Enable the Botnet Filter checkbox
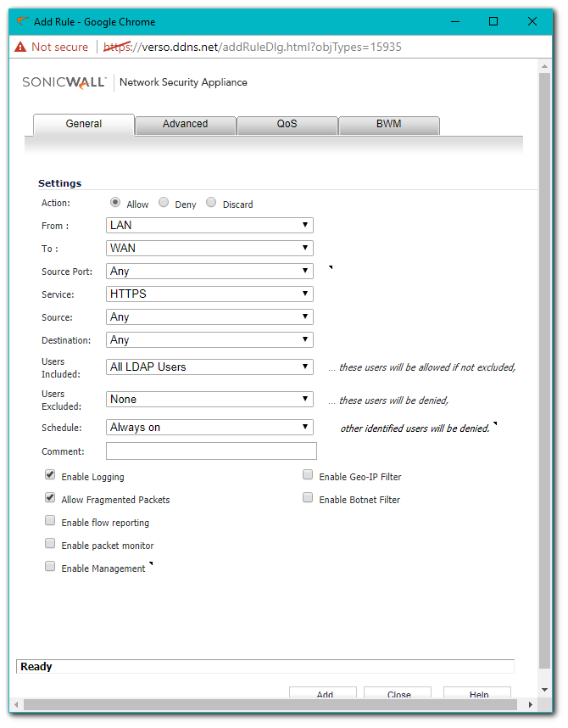This screenshot has width=568, height=728. [308, 499]
